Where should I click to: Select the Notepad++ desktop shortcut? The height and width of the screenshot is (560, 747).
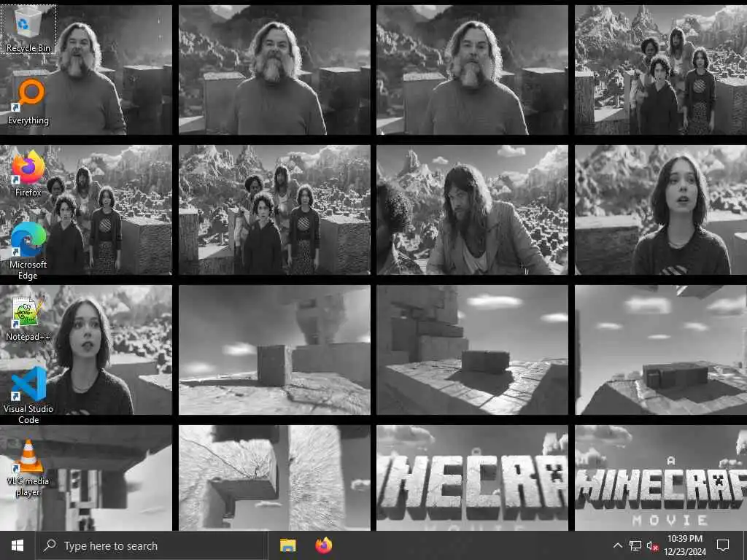[x=28, y=318]
